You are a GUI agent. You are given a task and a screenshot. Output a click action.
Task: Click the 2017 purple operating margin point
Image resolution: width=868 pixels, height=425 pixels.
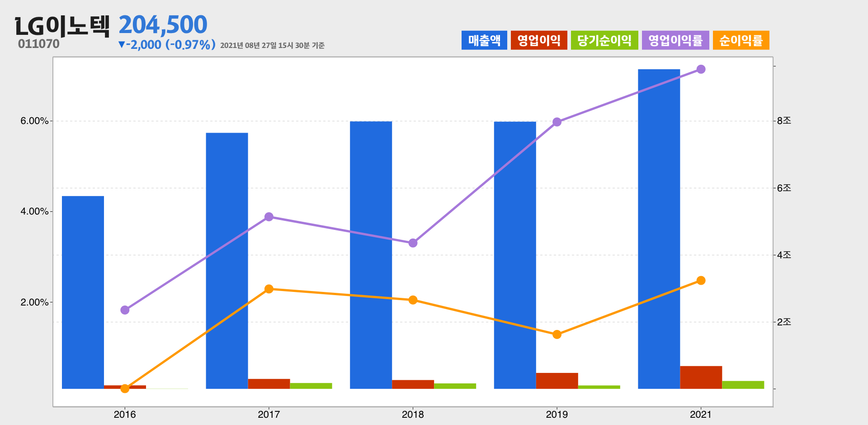(x=269, y=217)
